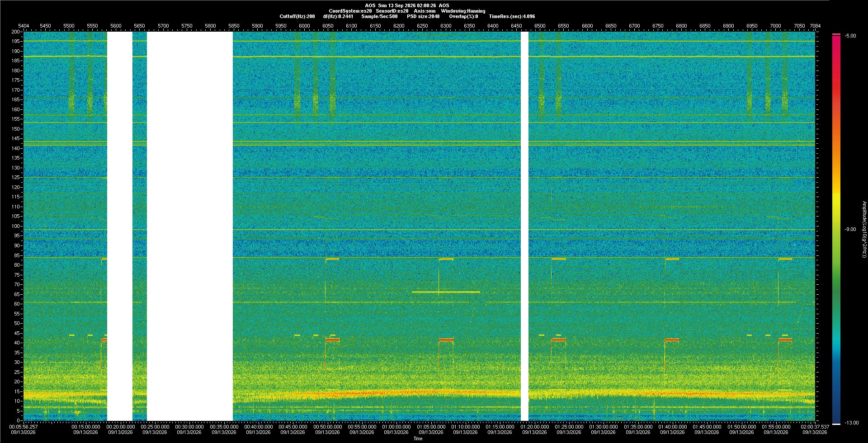This screenshot has width=868, height=443.
Task: Click the 6000 tick on top axis
Action: [x=304, y=26]
